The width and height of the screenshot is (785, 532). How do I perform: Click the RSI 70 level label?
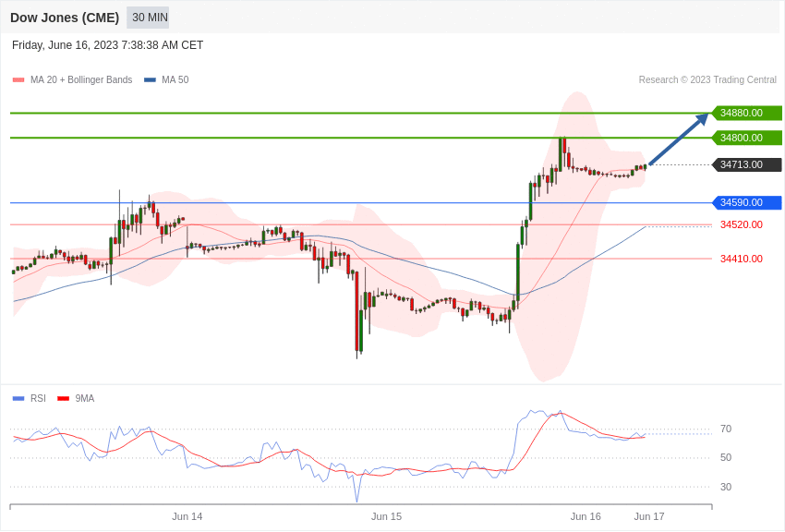pos(726,429)
